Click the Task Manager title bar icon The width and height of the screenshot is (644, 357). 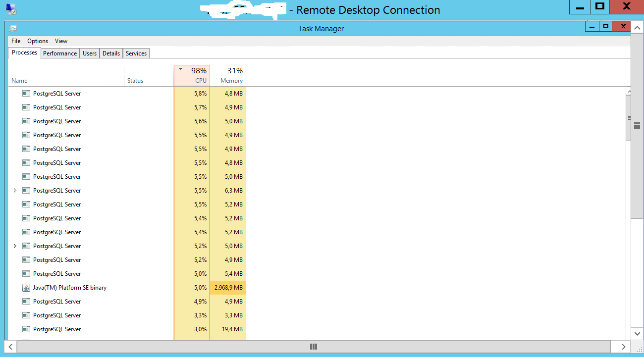pyautogui.click(x=13, y=29)
